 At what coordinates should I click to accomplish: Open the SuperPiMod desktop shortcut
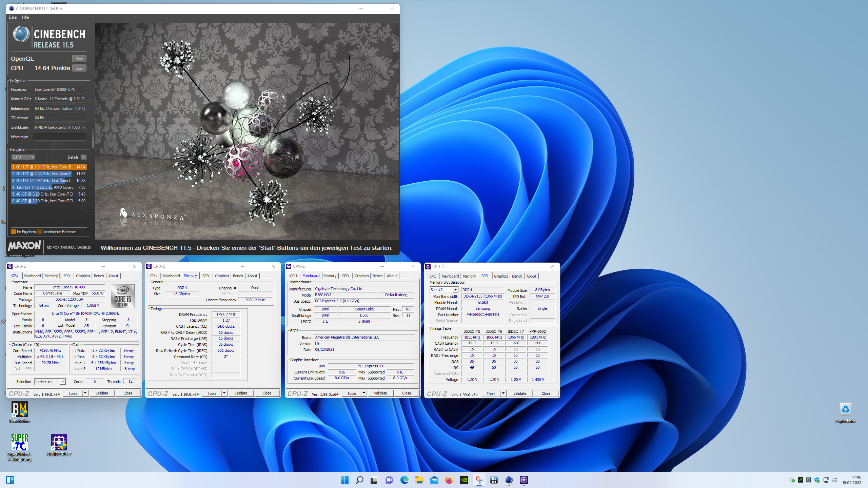point(20,447)
